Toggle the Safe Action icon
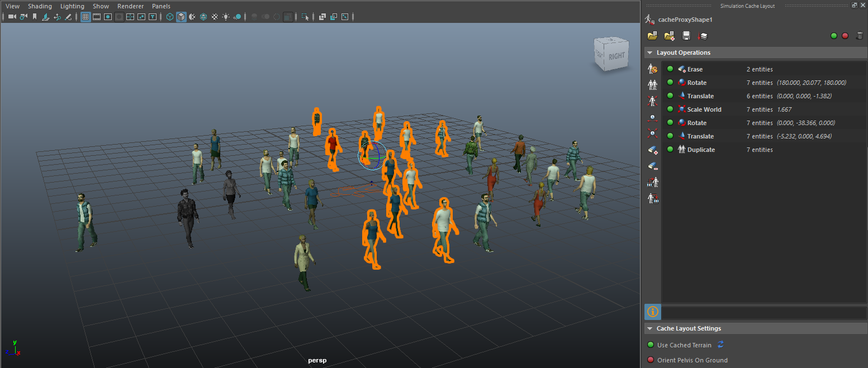This screenshot has height=368, width=868. point(141,17)
